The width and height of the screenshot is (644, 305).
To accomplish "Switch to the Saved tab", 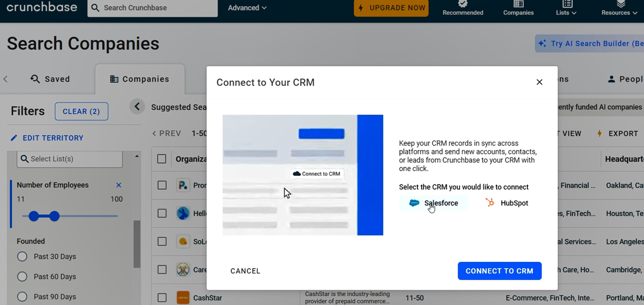I will coord(50,79).
